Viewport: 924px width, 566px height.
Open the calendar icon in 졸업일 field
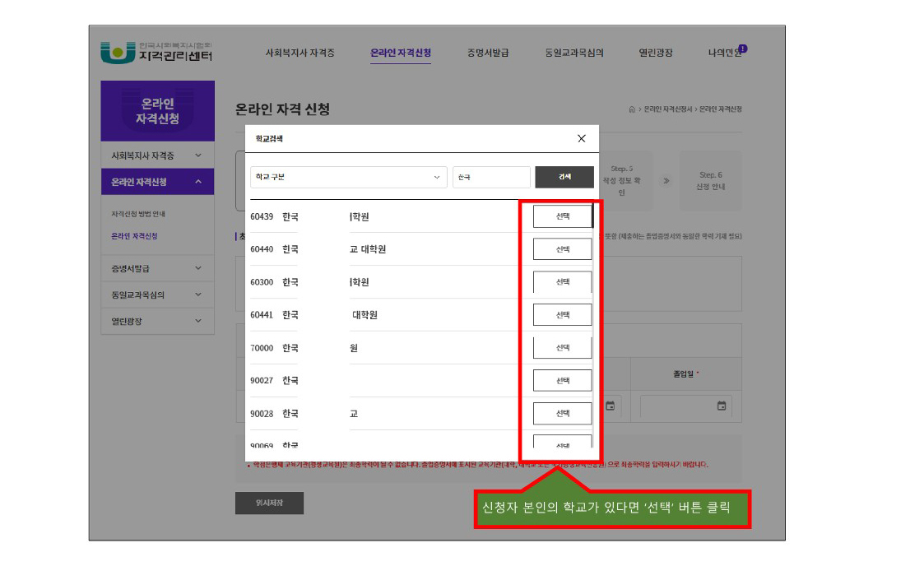(x=722, y=406)
